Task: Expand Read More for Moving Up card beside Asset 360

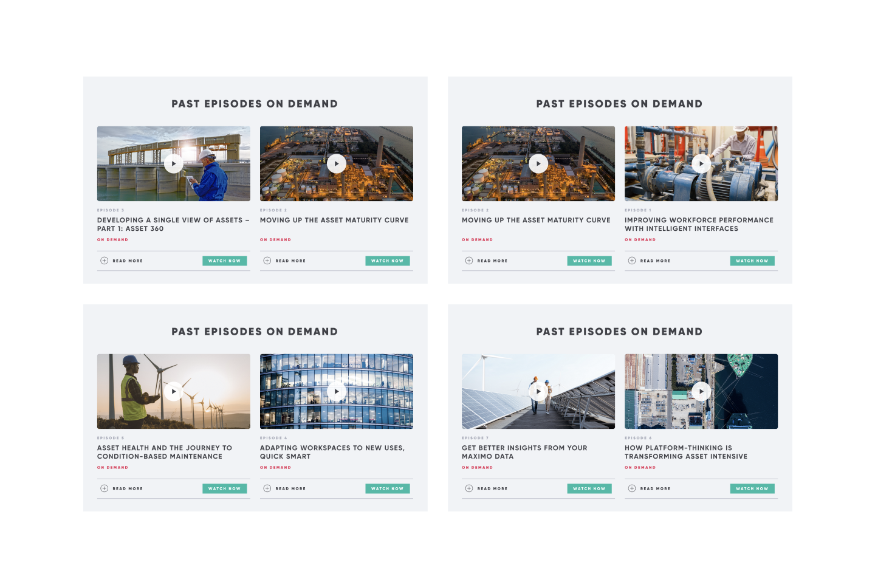Action: pos(284,261)
